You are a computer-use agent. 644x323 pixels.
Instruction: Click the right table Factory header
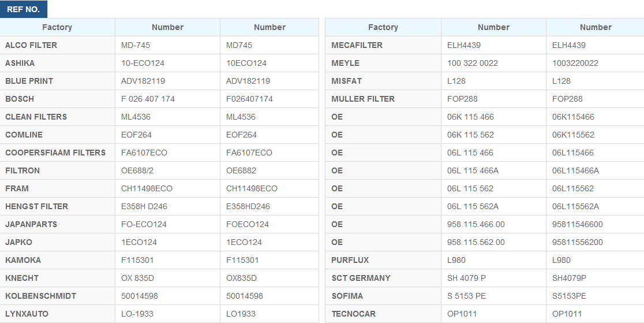(383, 27)
